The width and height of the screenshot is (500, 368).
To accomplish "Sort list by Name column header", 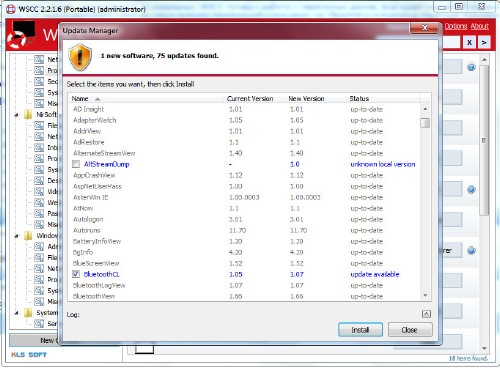I will 146,98.
